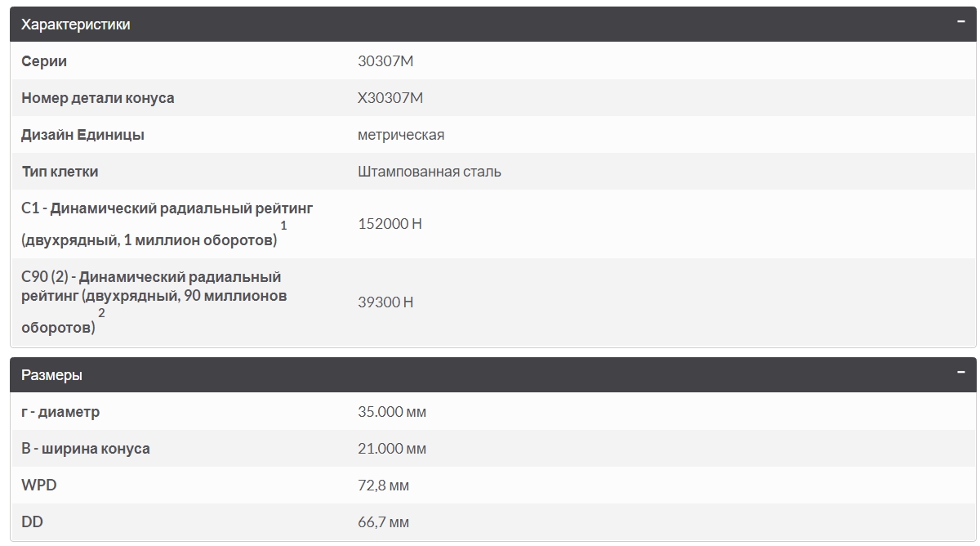Select the Серии row label
The image size is (980, 546).
[44, 61]
